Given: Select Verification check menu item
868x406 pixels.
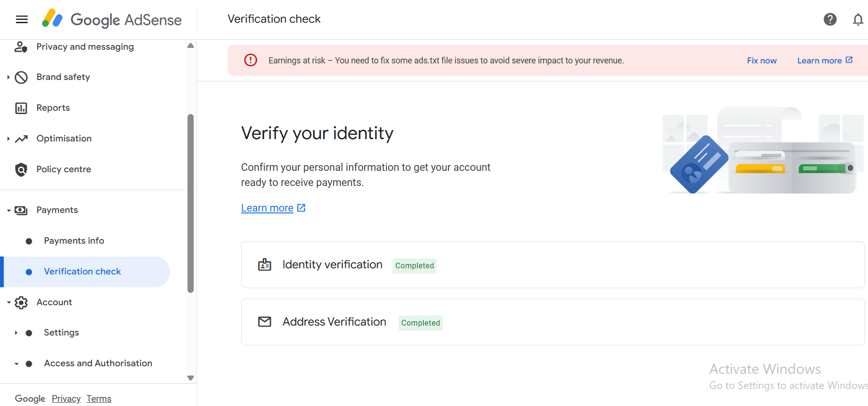Looking at the screenshot, I should pyautogui.click(x=82, y=272).
